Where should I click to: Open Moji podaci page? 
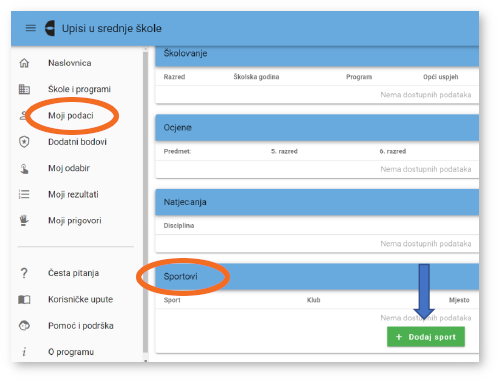click(71, 116)
